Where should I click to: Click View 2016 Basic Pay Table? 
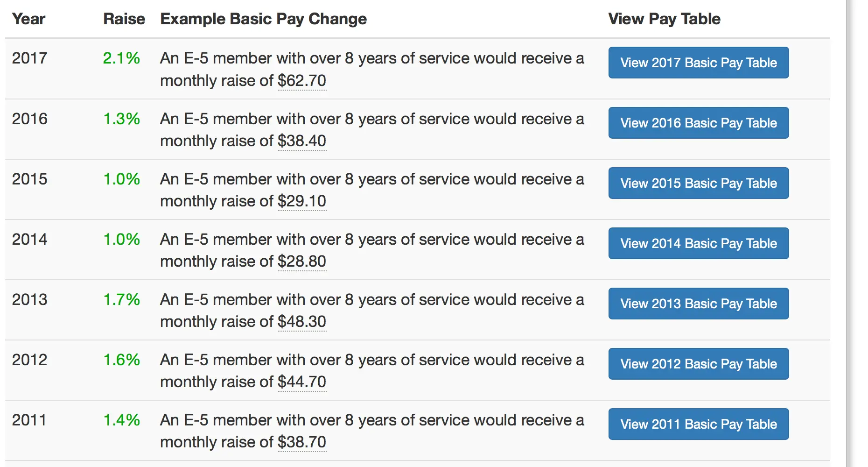pyautogui.click(x=698, y=123)
